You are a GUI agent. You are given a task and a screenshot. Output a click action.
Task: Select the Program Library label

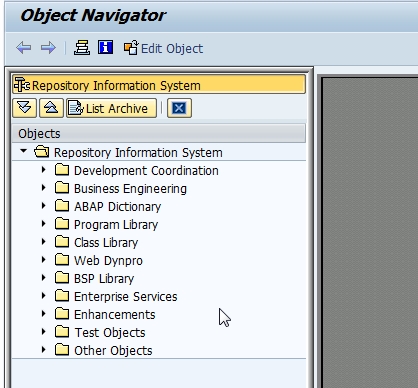pos(116,225)
